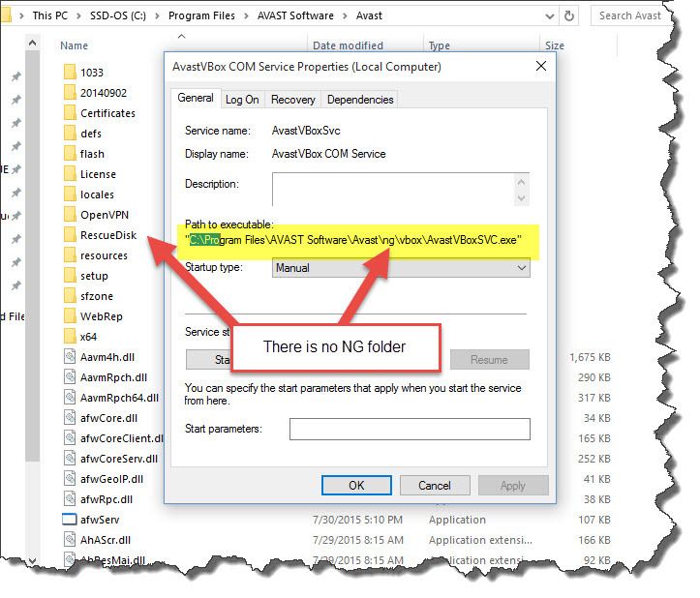Click the Search Avast box
700x598 pixels.
click(x=628, y=16)
